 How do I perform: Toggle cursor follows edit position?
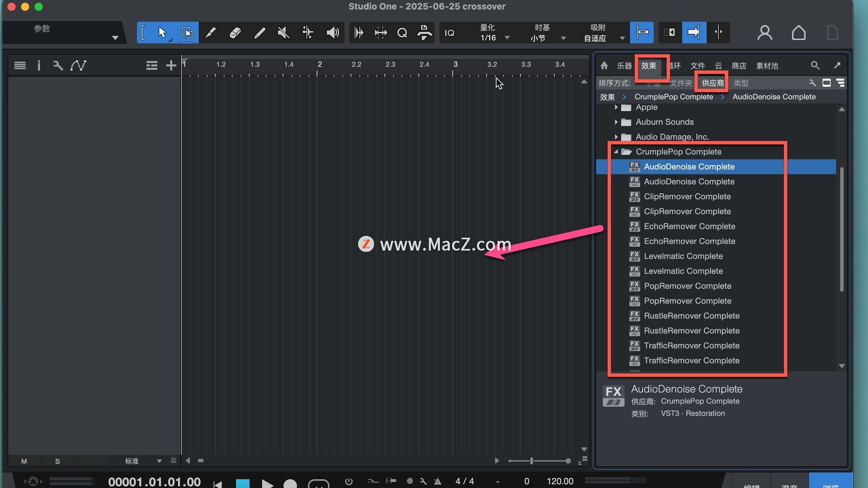[x=718, y=33]
